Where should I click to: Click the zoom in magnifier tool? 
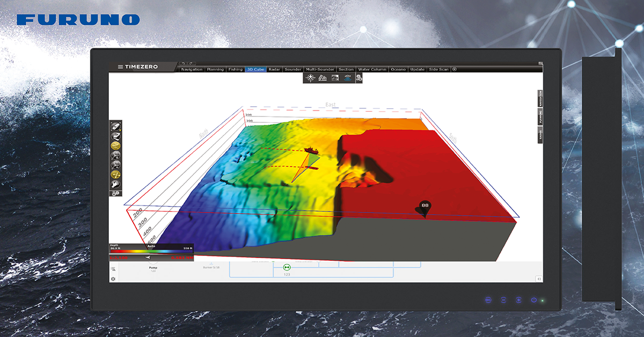pyautogui.click(x=115, y=155)
